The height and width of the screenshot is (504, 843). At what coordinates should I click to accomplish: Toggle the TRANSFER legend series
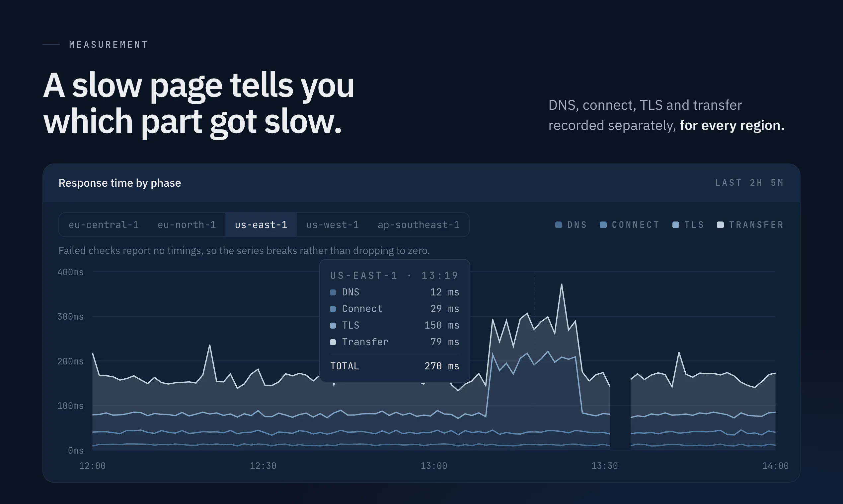point(750,225)
